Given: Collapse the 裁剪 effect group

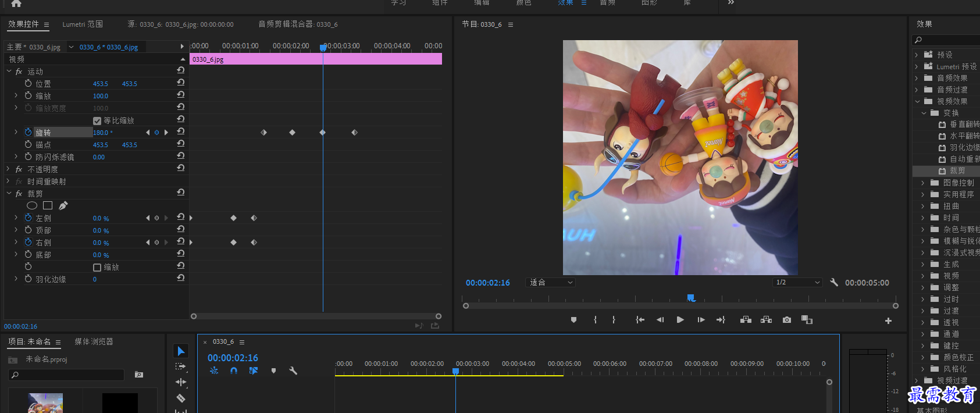Looking at the screenshot, I should click(x=9, y=193).
